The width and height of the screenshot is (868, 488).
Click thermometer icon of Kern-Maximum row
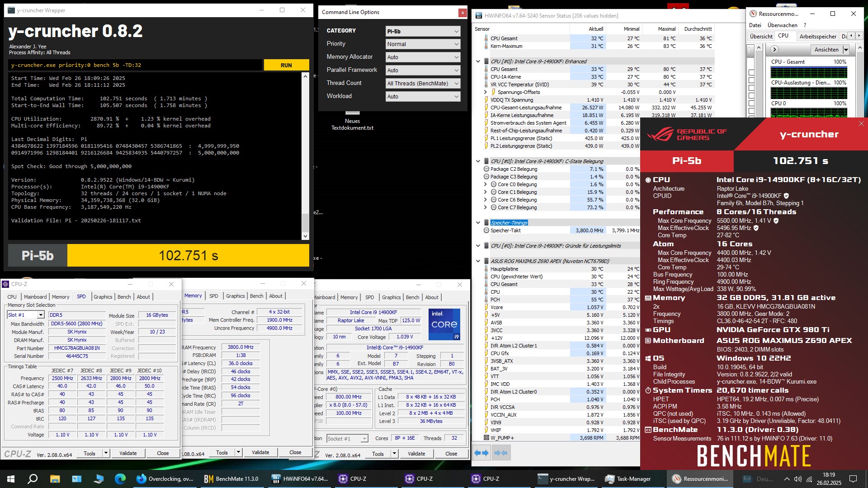pyautogui.click(x=486, y=46)
